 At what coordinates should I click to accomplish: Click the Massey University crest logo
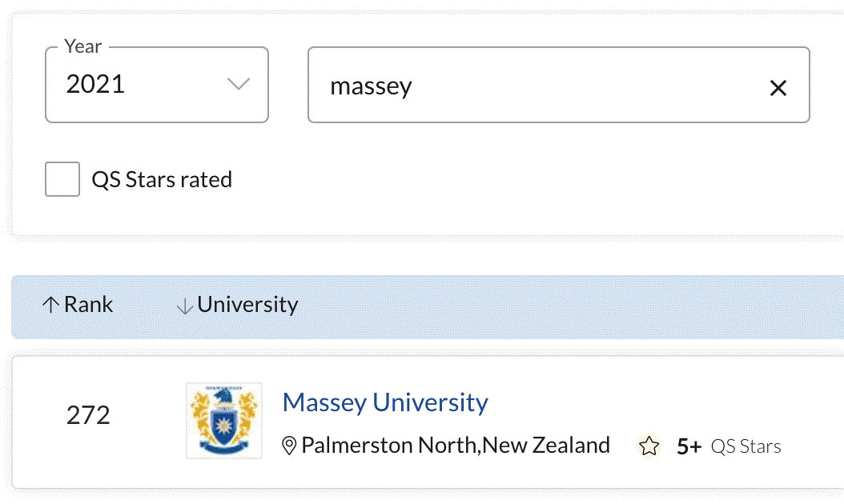click(224, 421)
